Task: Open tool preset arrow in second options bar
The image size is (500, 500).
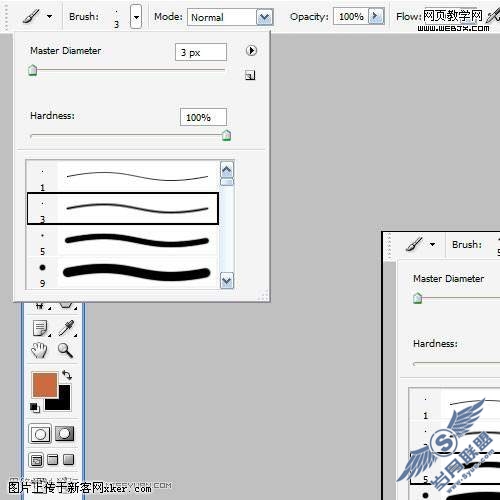Action: 433,244
